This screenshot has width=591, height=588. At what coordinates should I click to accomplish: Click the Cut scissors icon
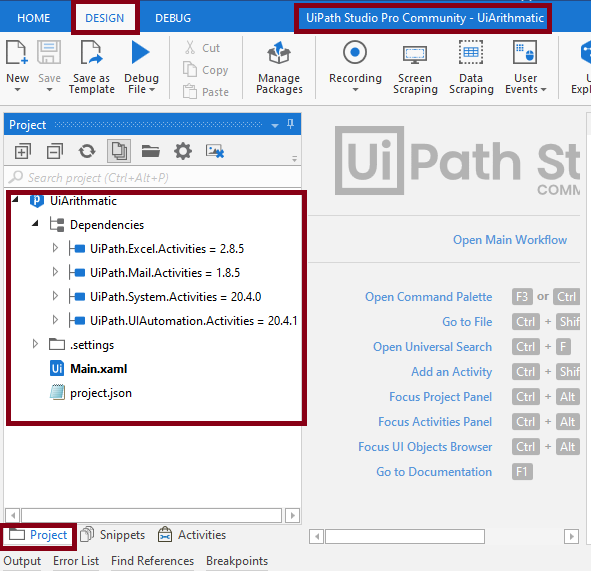(x=190, y=47)
